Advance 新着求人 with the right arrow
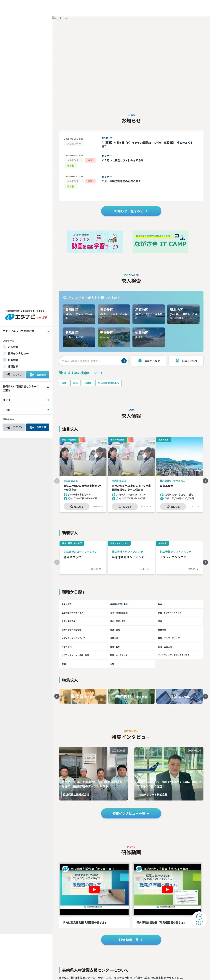This screenshot has height=980, width=210. click(x=205, y=562)
